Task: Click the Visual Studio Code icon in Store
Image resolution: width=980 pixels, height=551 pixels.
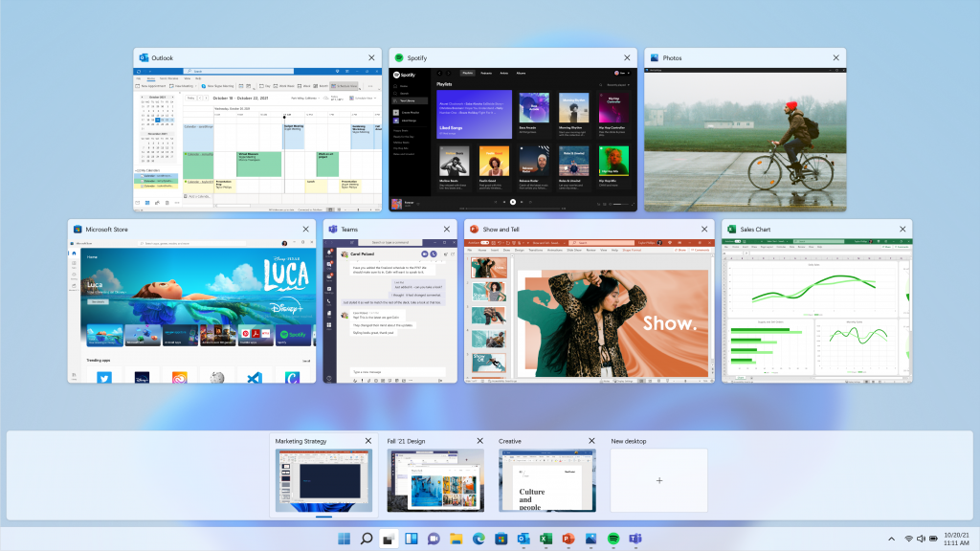Action: point(255,377)
